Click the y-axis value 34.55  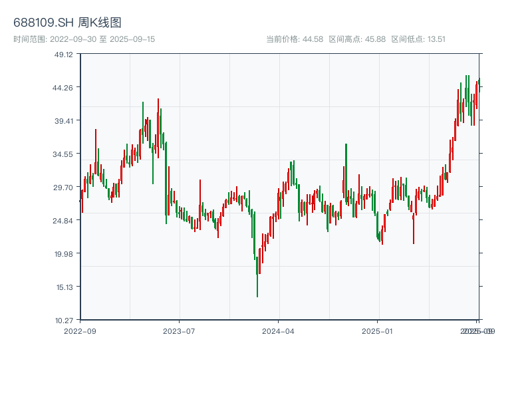click(x=63, y=154)
